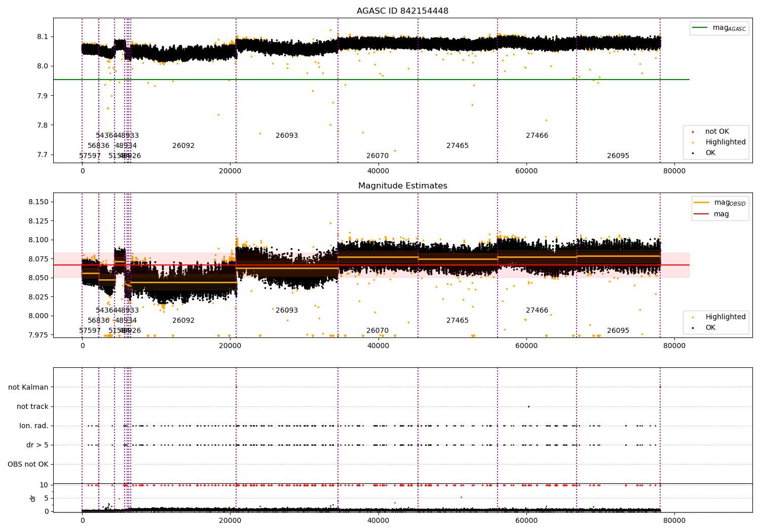The image size is (760, 532).
Task: Click the 7.975 y-axis tick label
Action: coord(39,335)
